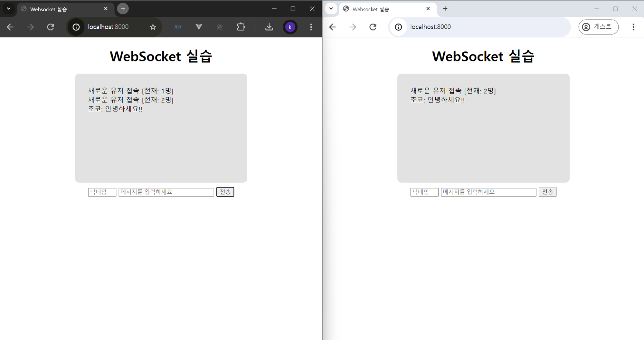Click left browser address bar URL
The width and height of the screenshot is (644, 340).
click(108, 27)
